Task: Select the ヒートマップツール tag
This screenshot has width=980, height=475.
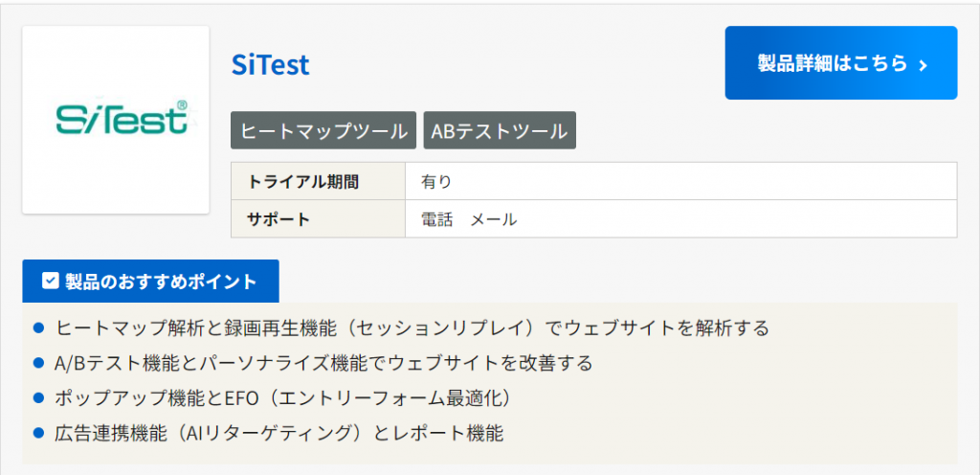Action: (323, 131)
